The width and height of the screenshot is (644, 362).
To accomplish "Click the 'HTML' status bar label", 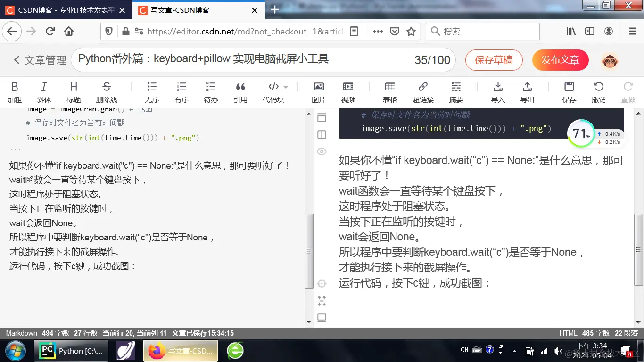I will point(569,333).
